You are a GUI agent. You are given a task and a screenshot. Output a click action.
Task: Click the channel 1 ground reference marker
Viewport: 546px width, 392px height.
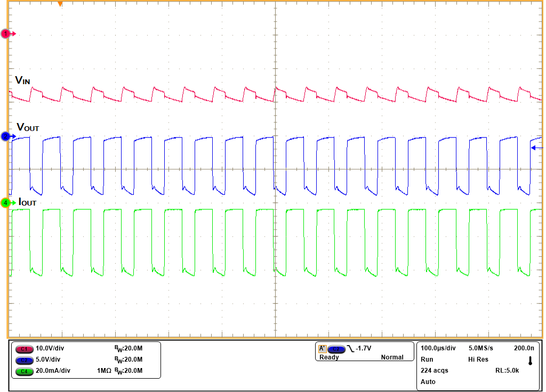tap(4, 33)
